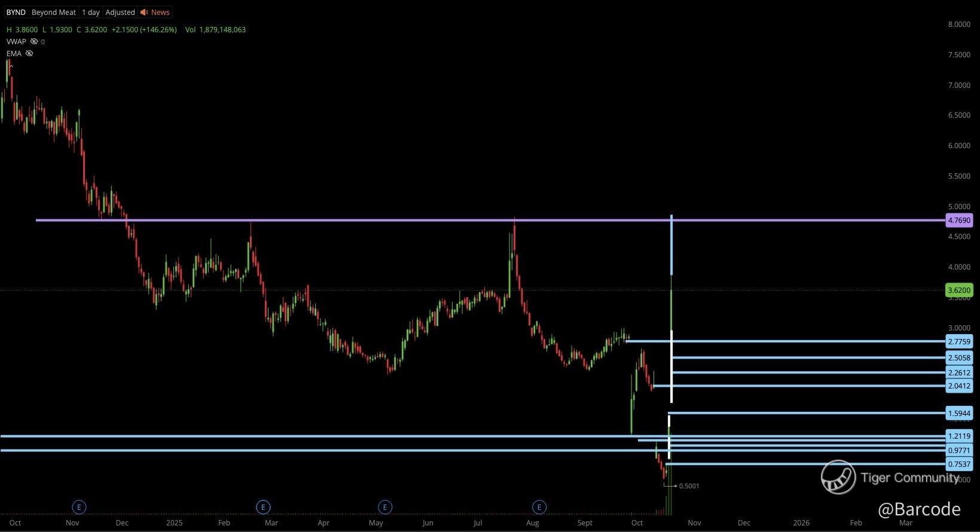Click the Jul label on time axis

(x=478, y=523)
